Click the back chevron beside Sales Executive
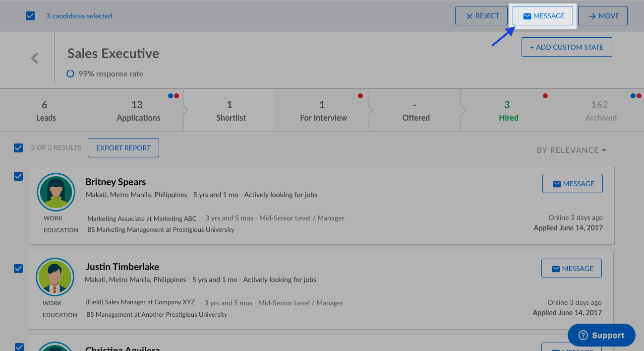The width and height of the screenshot is (644, 351). click(34, 58)
